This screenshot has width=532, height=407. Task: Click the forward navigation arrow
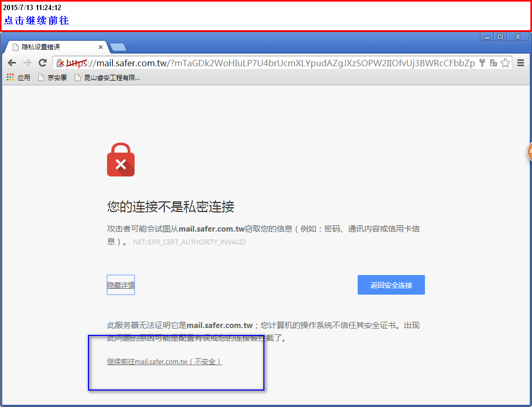coord(27,63)
